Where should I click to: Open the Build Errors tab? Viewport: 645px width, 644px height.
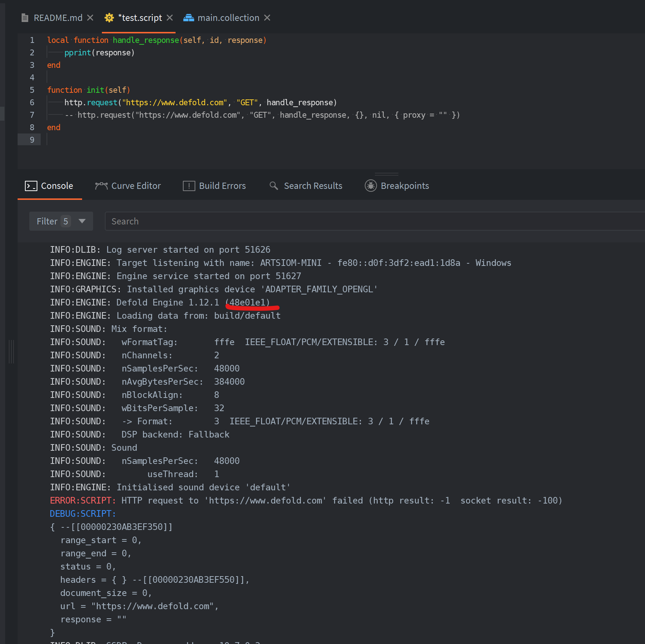[x=222, y=186]
